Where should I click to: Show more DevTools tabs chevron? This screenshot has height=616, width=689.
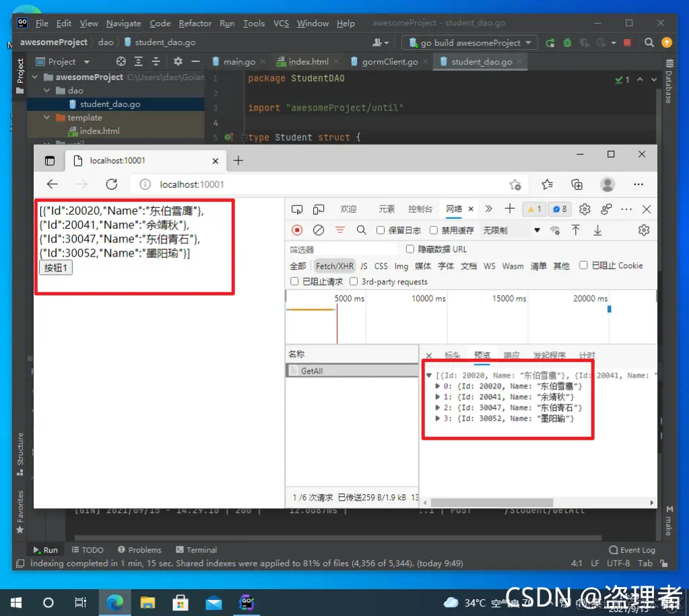(x=488, y=209)
